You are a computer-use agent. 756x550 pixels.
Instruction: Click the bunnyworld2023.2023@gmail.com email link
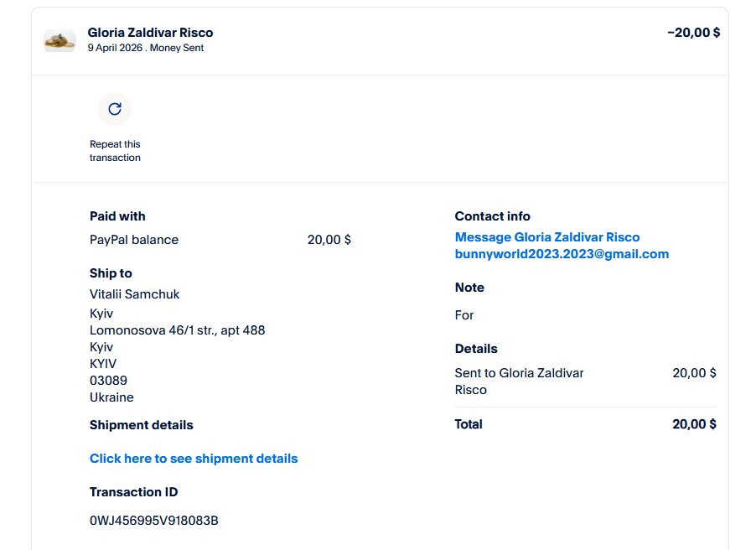(562, 254)
